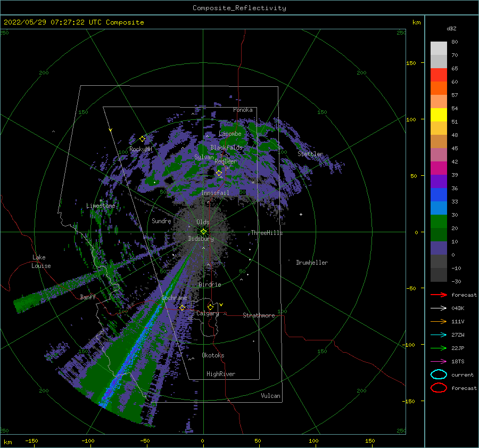Image resolution: width=479 pixels, height=448 pixels.
Task: Click the Calgary city label
Action: coord(208,313)
